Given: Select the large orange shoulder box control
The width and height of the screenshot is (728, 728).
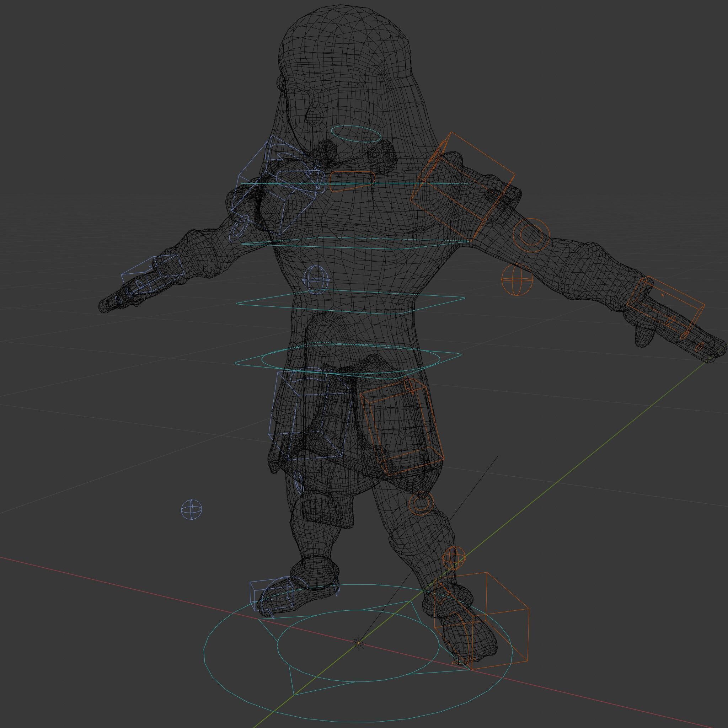Looking at the screenshot, I should point(462,187).
